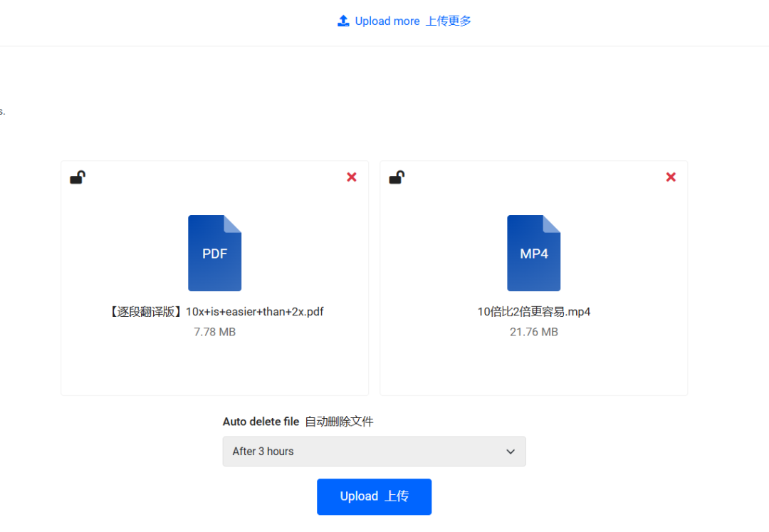Click the blue PDF file type icon
The image size is (769, 532).
pos(214,253)
